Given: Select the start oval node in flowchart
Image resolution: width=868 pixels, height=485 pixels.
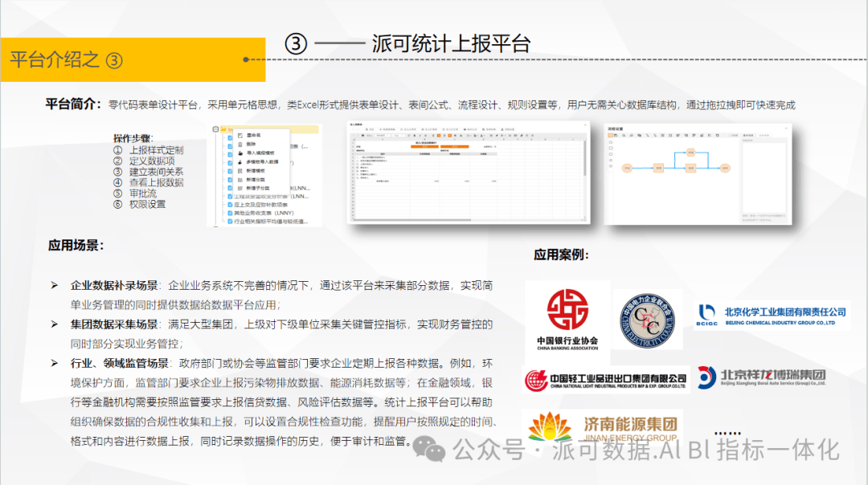Looking at the screenshot, I should tap(627, 168).
